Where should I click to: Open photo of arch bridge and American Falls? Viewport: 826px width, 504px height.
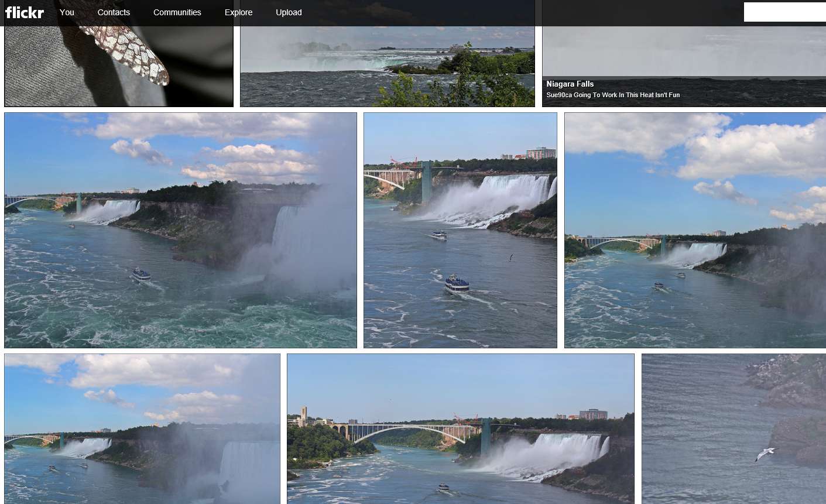[x=461, y=428]
